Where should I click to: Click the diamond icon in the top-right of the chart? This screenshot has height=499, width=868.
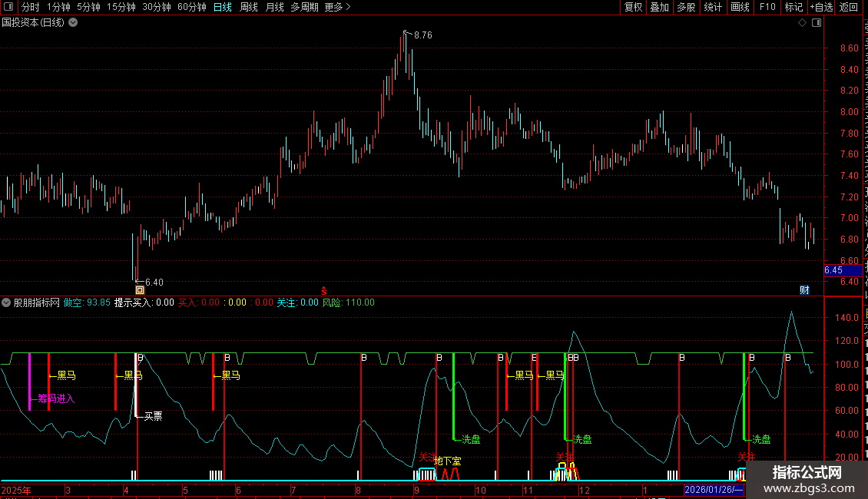[802, 23]
